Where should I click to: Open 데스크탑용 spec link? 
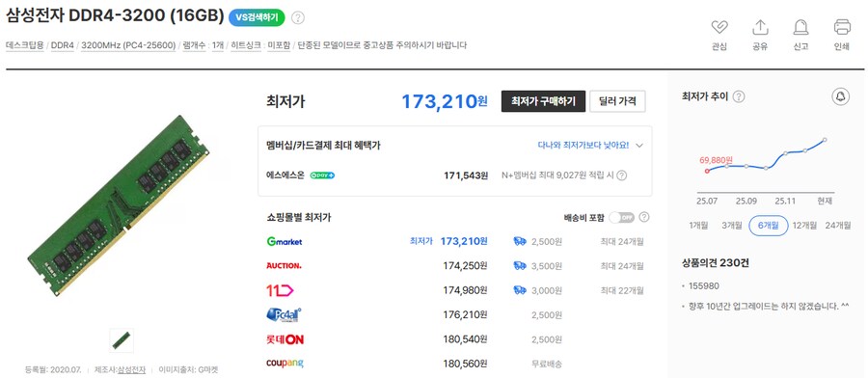25,45
